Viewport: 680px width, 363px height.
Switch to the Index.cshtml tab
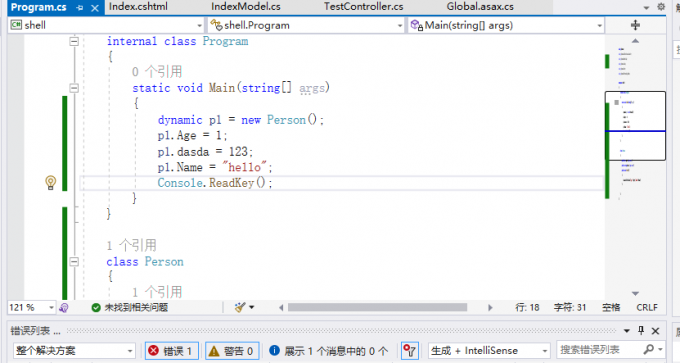pos(138,7)
